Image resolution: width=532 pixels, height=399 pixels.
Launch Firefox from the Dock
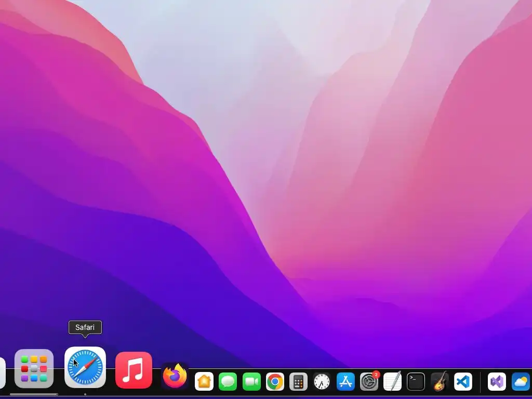(x=175, y=376)
